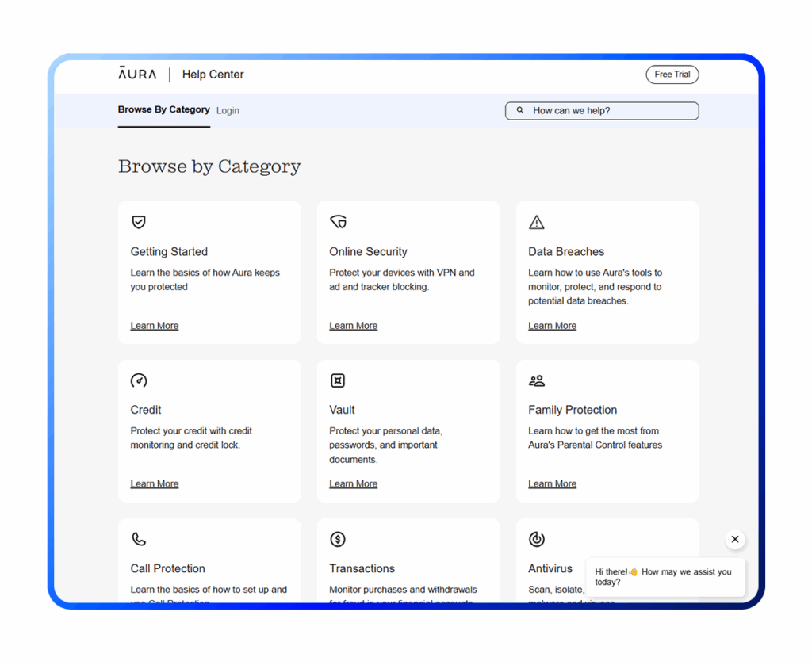The image size is (812, 665).
Task: Click the magnifier icon in search bar
Action: tap(520, 111)
